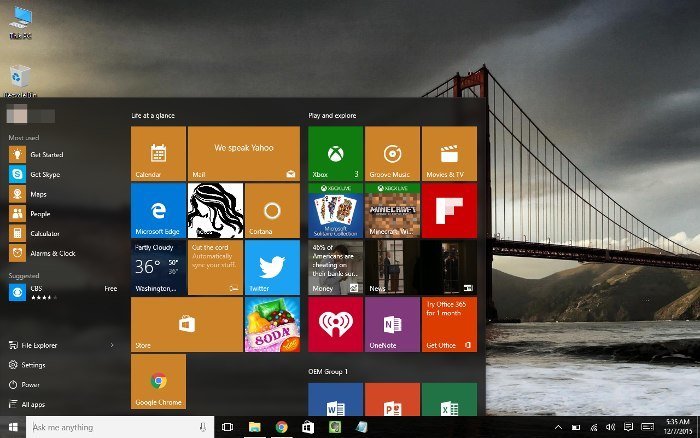Click the OEM Group 1 header

pos(328,371)
